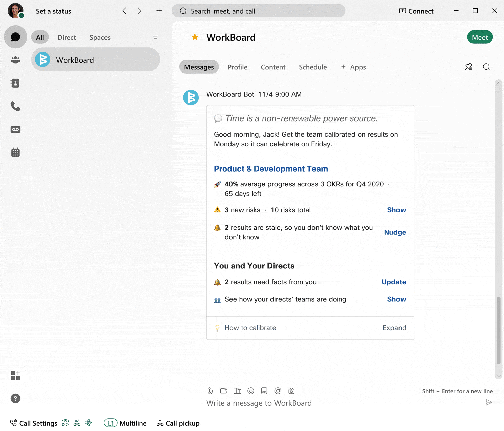Viewport: 504px width, 431px height.
Task: Click the personal room icon in the composer
Action: [x=291, y=391]
